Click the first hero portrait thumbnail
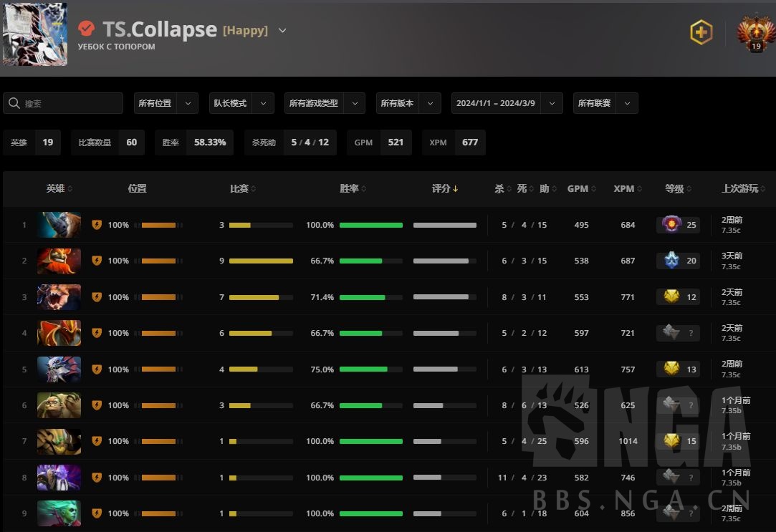This screenshot has height=532, width=776. 59,224
